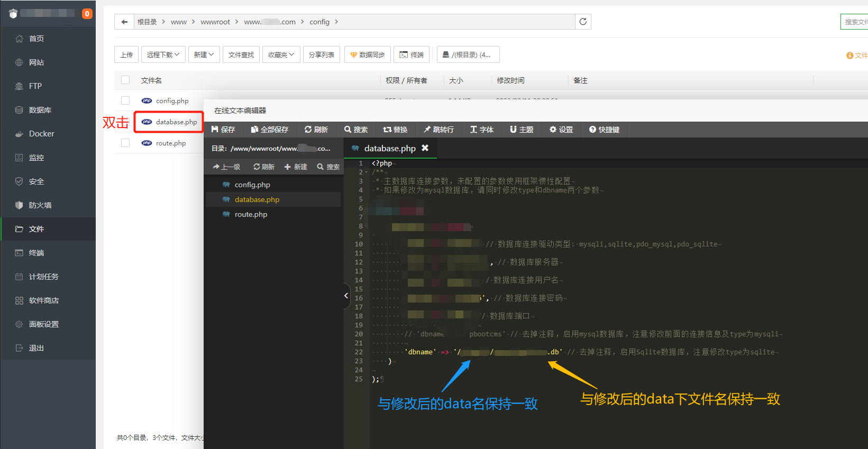Open the 远程下载 dropdown

click(163, 54)
